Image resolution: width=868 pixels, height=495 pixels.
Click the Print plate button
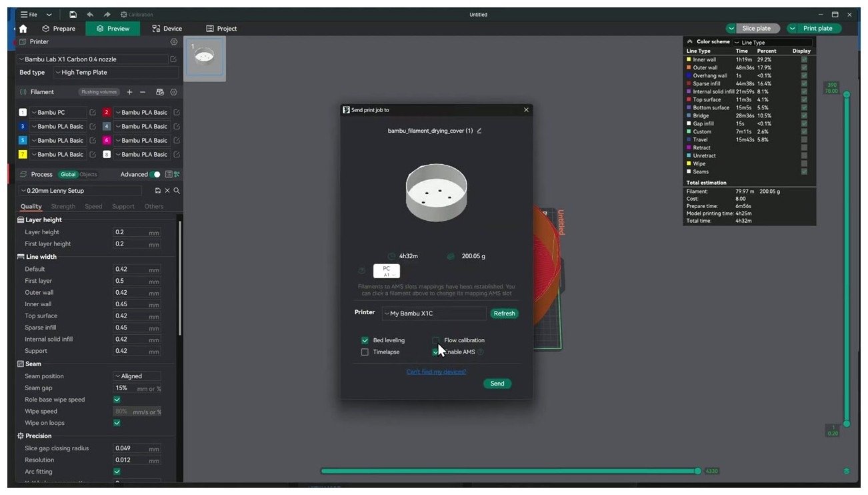point(817,29)
